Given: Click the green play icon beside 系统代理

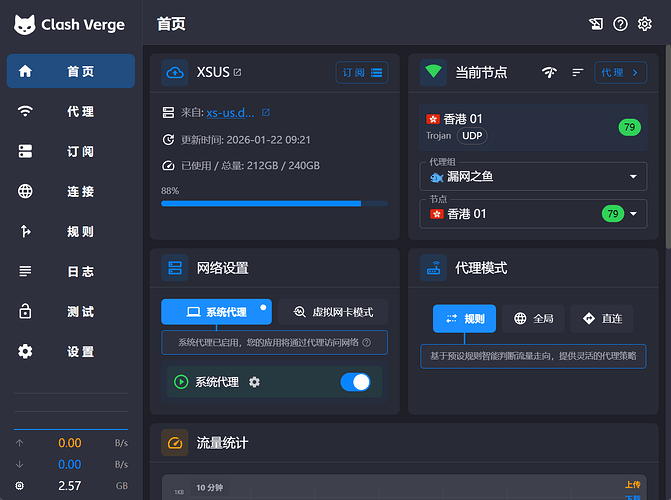Looking at the screenshot, I should [x=181, y=382].
